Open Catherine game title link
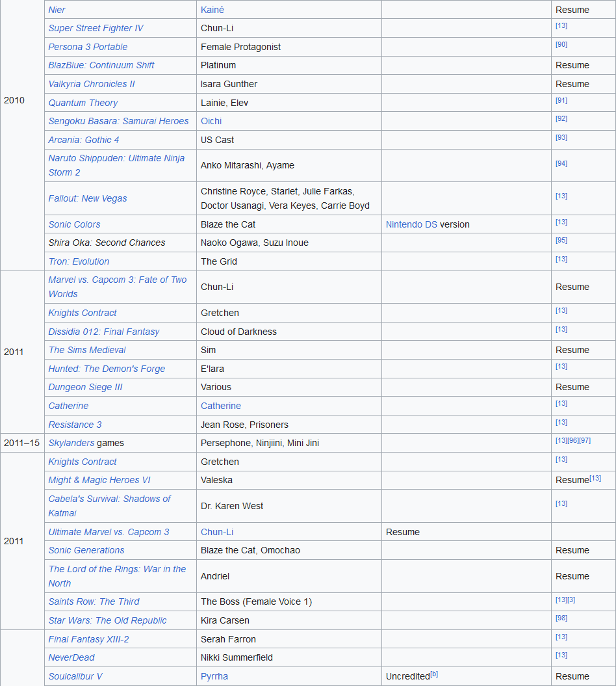The image size is (616, 686). 68,406
